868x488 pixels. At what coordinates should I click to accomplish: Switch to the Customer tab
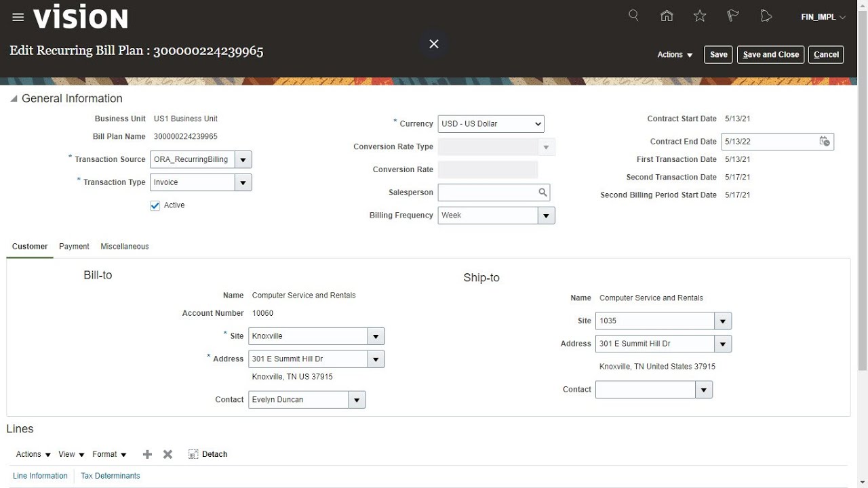(30, 247)
